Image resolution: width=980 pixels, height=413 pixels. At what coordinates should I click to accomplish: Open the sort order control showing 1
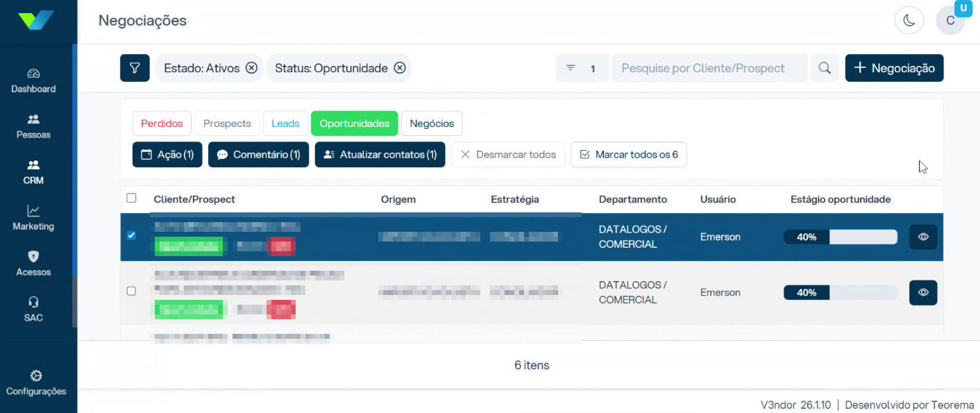tap(582, 68)
